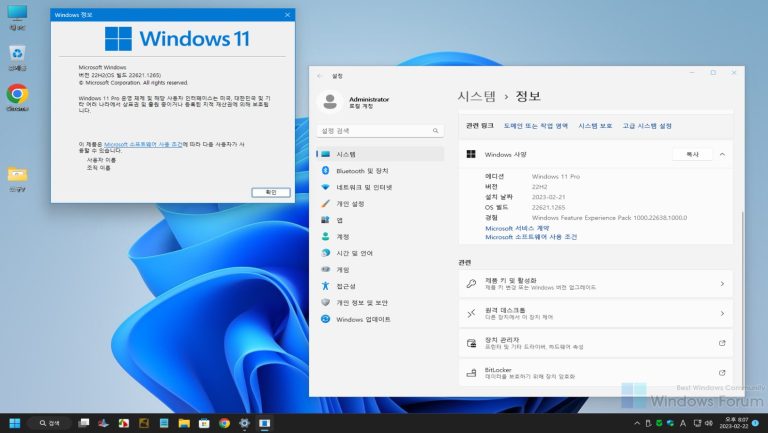Viewport: 768px width, 433px height.
Task: Open 원격 데스크톱 row chevron
Action: pyautogui.click(x=722, y=313)
